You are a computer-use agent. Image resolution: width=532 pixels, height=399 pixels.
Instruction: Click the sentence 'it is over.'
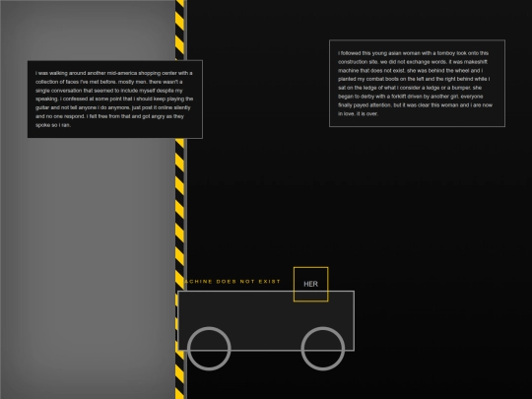click(366, 114)
